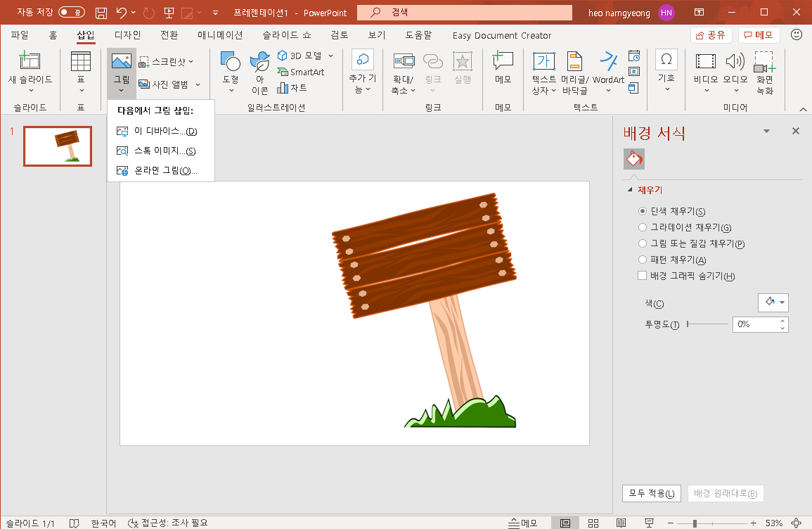This screenshot has width=812, height=529.
Task: Insert a SmartArt graphic
Action: click(x=305, y=72)
